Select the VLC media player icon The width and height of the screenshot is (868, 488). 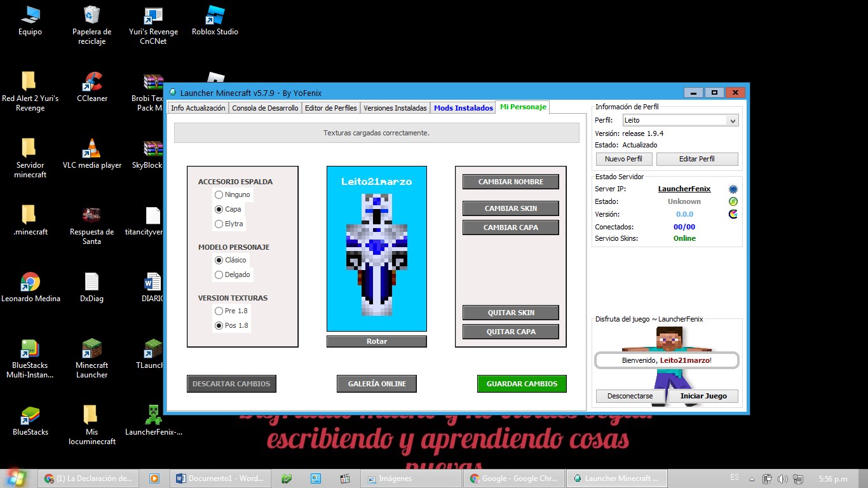[x=92, y=154]
